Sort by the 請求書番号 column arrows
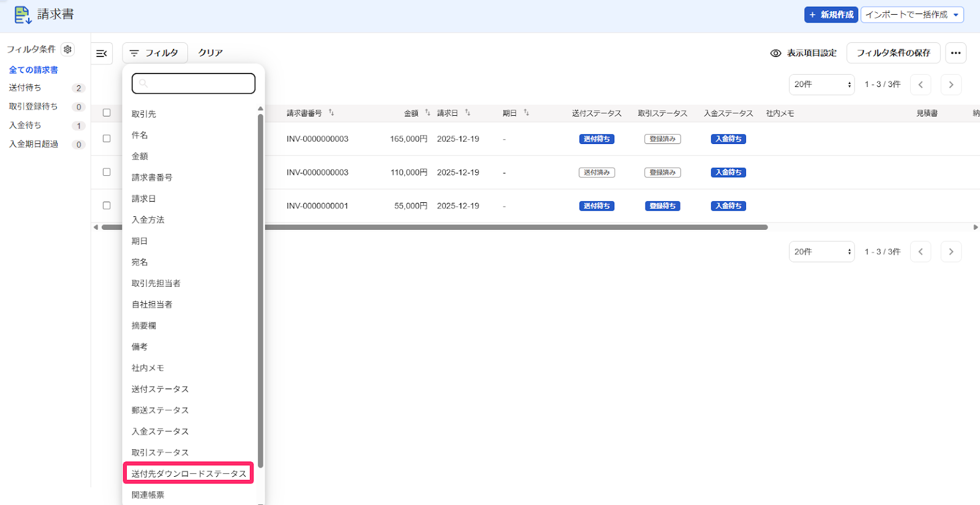The image size is (980, 505). (x=331, y=113)
